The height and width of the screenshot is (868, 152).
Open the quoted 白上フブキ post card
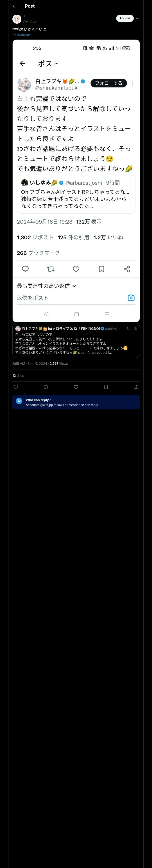pos(76,340)
